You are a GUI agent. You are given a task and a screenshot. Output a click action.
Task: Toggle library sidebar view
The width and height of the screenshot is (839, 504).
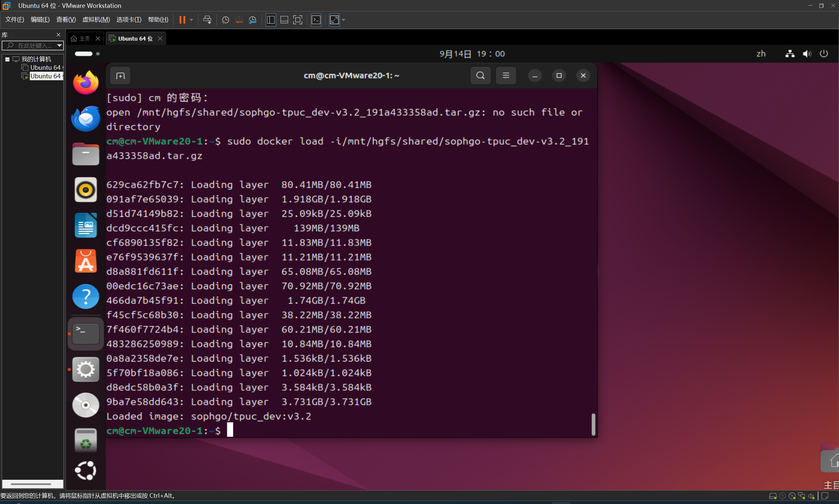pos(271,20)
